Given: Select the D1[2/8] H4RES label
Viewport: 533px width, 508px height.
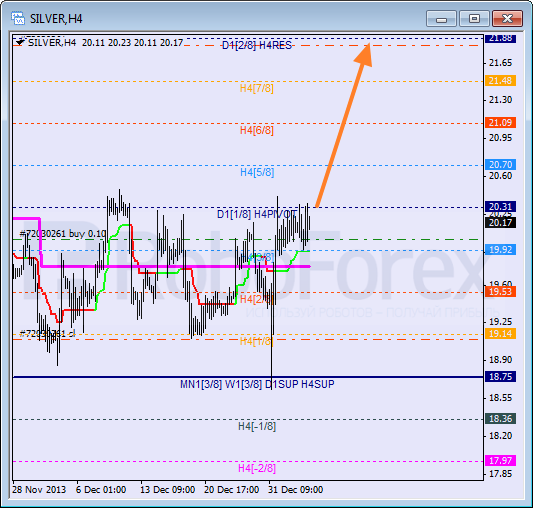Looking at the screenshot, I should click(257, 45).
